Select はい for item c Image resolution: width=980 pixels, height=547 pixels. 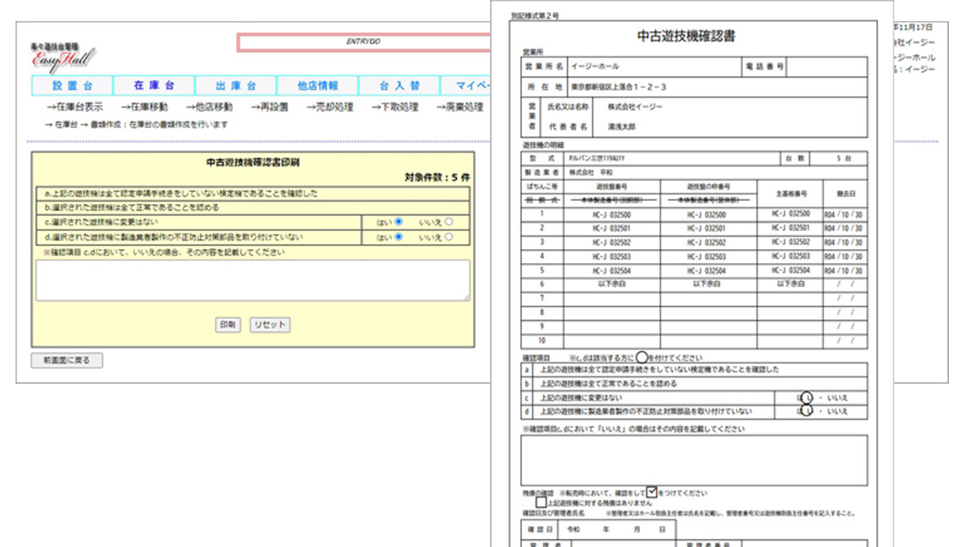(399, 222)
